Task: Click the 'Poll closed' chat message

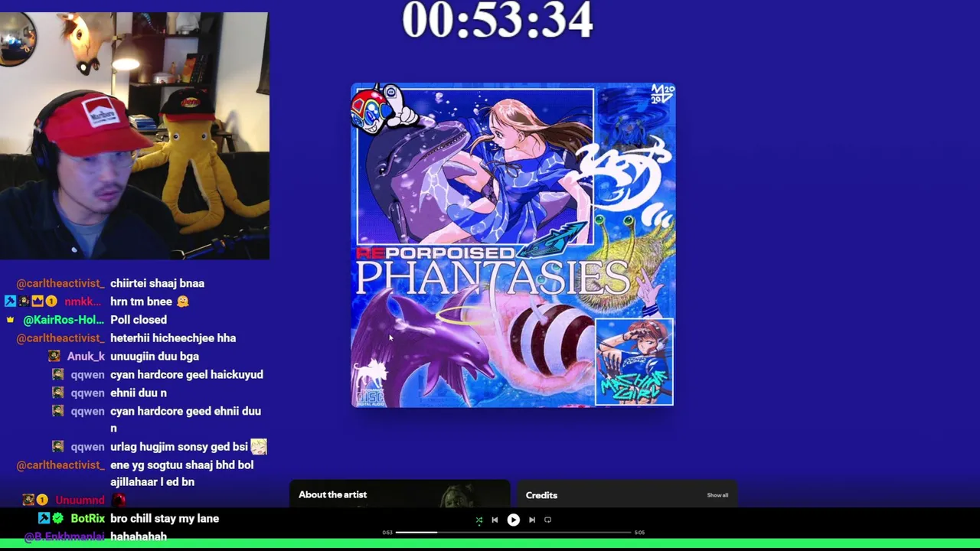Action: pyautogui.click(x=139, y=320)
